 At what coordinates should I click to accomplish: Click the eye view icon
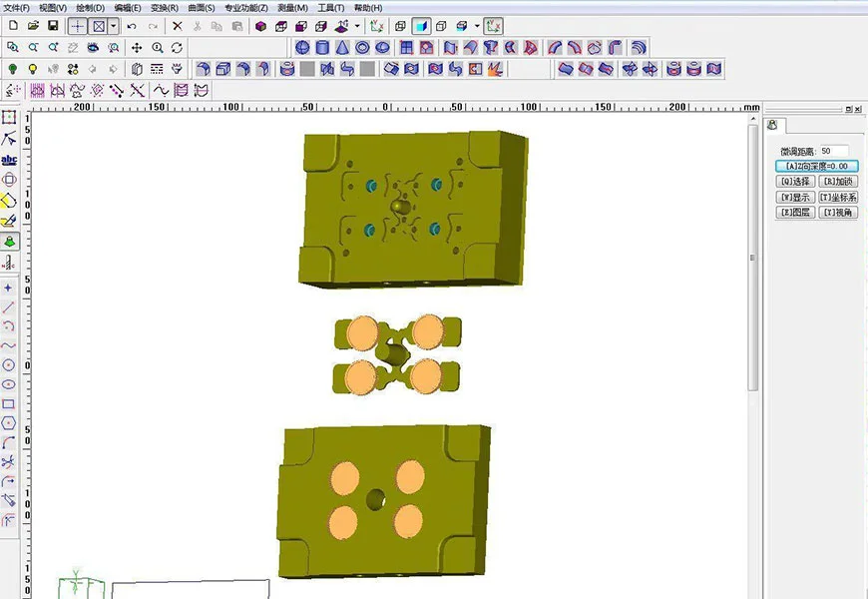pos(93,48)
